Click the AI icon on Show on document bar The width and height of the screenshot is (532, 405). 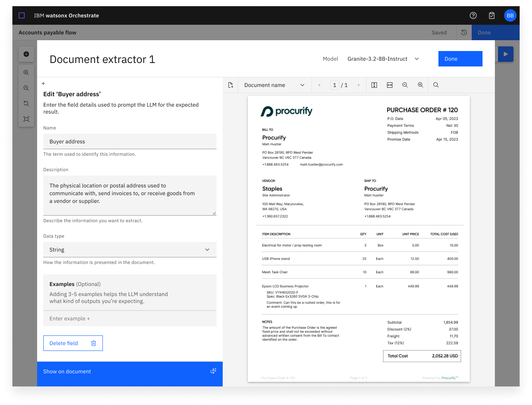coord(213,371)
